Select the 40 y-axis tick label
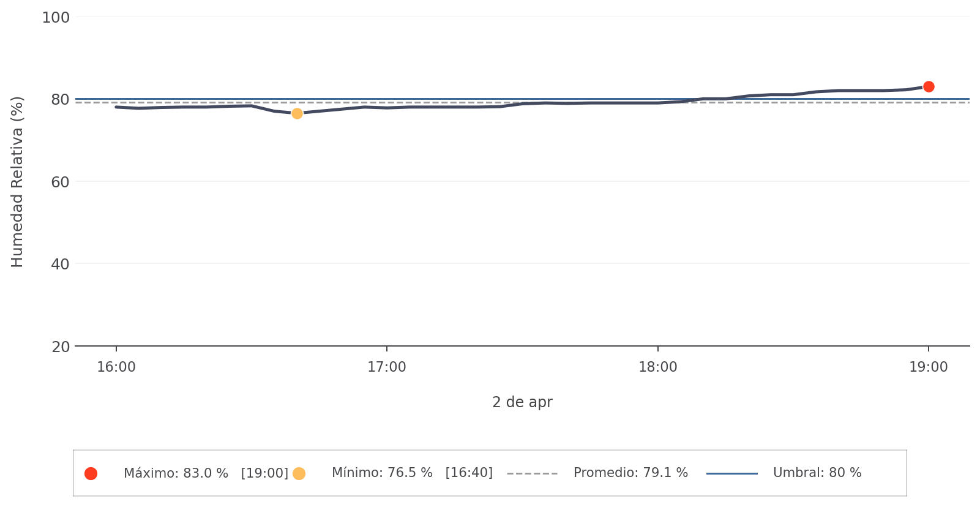The image size is (980, 507). point(60,265)
